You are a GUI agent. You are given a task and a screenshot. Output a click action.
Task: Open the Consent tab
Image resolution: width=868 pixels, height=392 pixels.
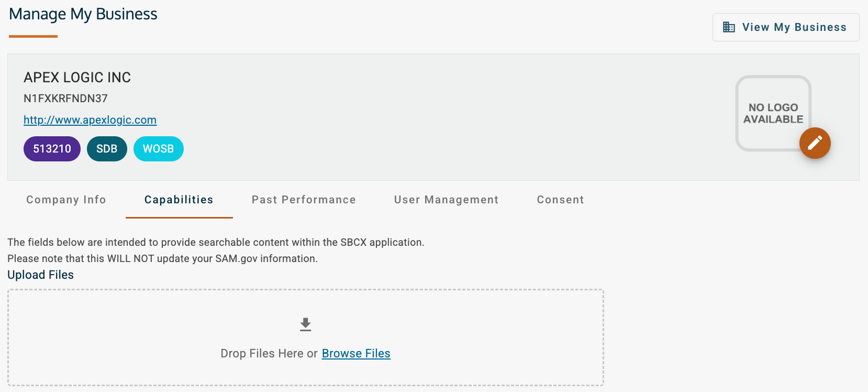560,200
